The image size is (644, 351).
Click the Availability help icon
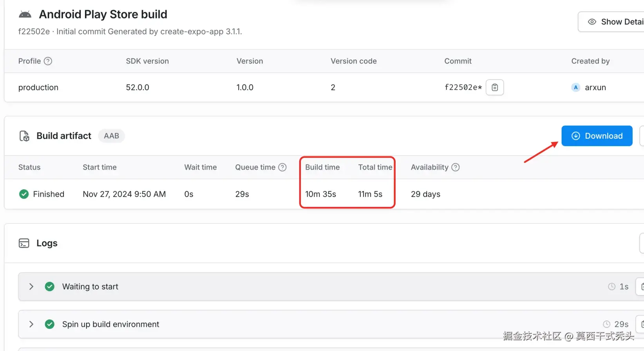click(x=455, y=167)
